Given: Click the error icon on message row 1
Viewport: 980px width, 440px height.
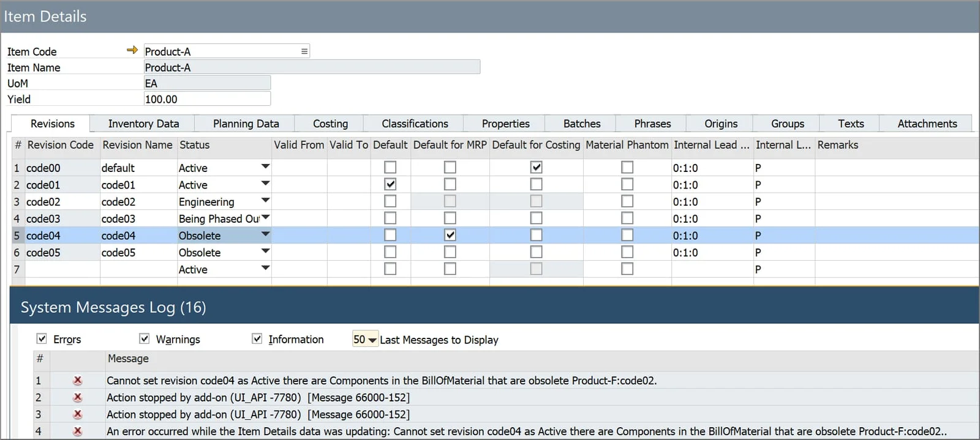Looking at the screenshot, I should (78, 381).
